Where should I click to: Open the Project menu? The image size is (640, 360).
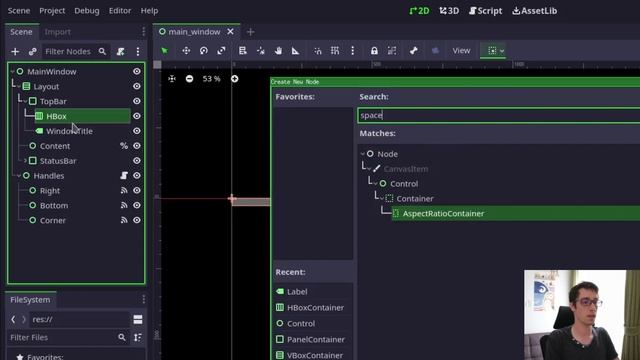(x=52, y=11)
